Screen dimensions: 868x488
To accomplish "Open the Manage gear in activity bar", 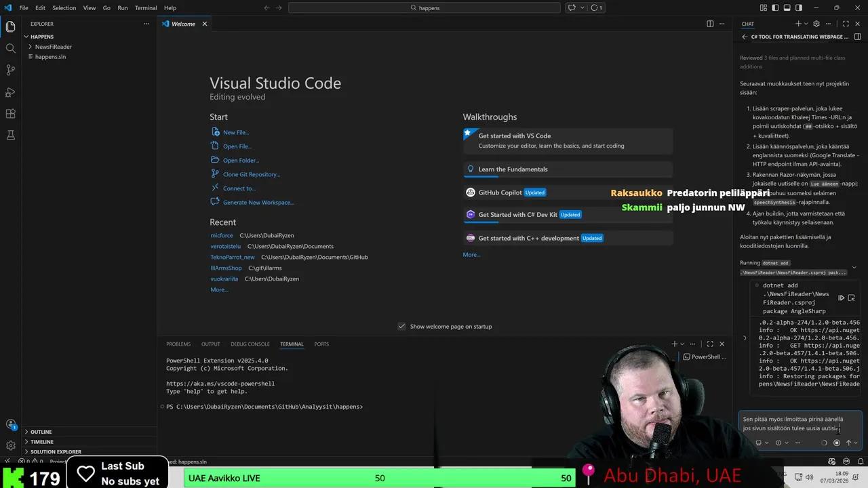I will click(11, 445).
